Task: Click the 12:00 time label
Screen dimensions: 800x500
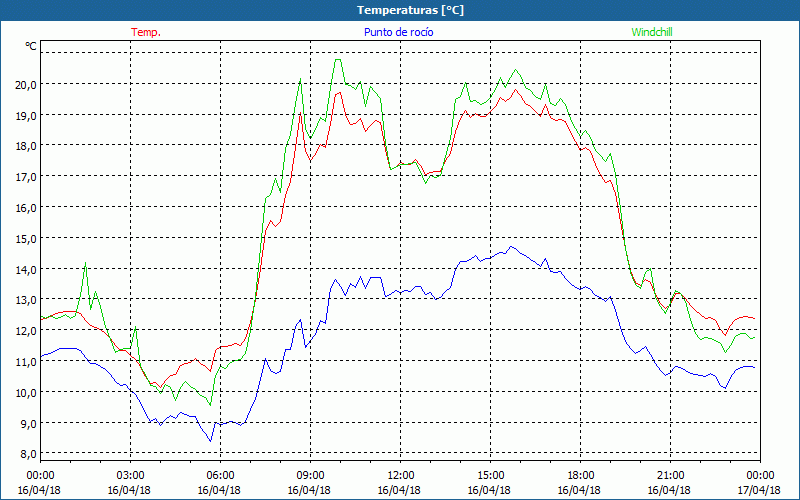Action: (x=401, y=475)
